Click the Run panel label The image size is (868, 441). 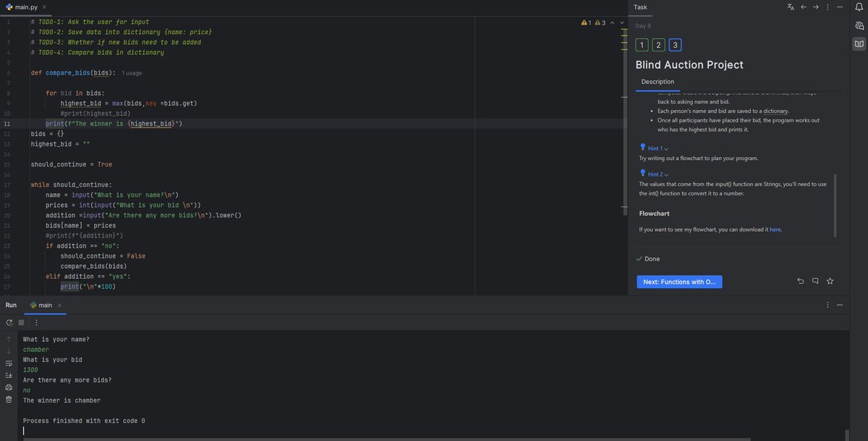pyautogui.click(x=11, y=306)
